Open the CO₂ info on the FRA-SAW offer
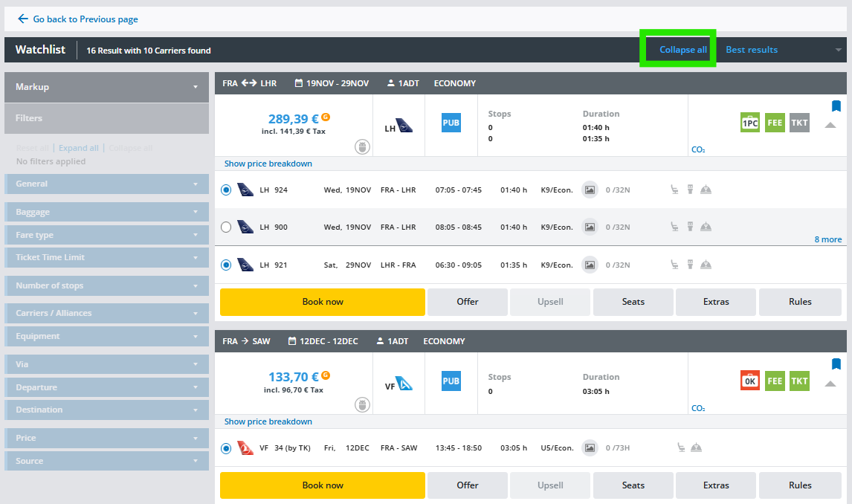 (x=697, y=408)
